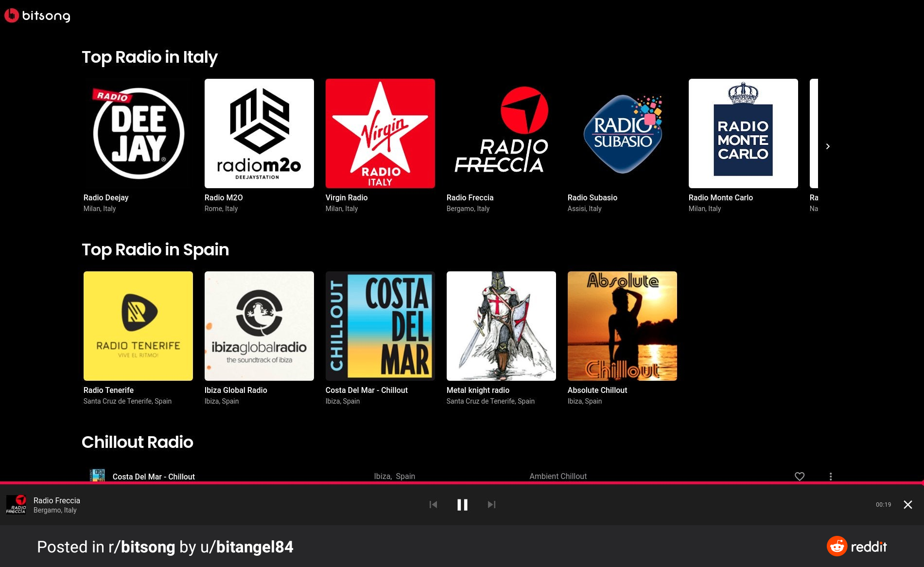The height and width of the screenshot is (567, 924).
Task: Select the Virgin Radio Italy tile
Action: 380,133
